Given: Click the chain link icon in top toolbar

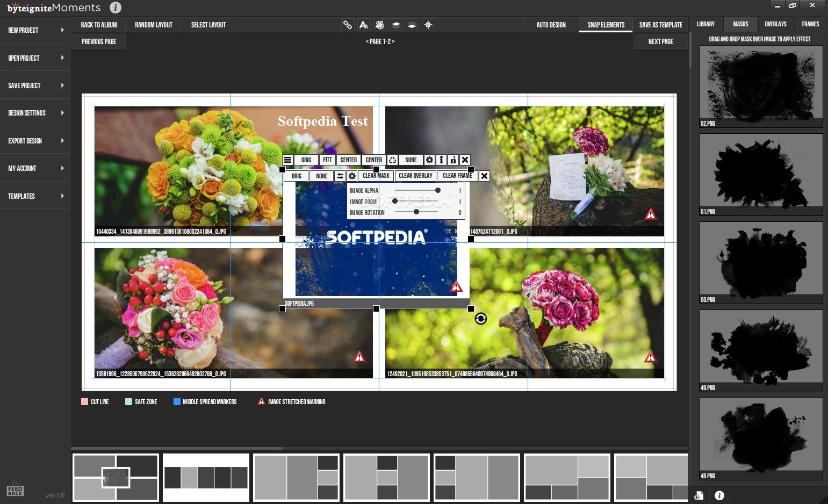Looking at the screenshot, I should [x=348, y=25].
